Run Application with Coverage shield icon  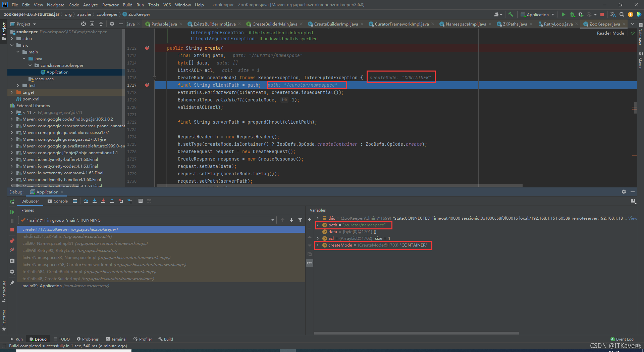581,14
